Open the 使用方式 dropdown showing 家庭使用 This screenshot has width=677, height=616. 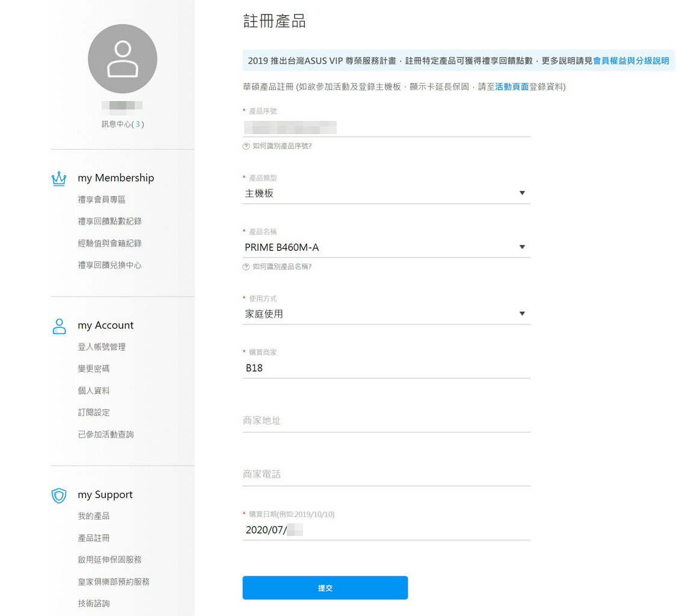387,314
